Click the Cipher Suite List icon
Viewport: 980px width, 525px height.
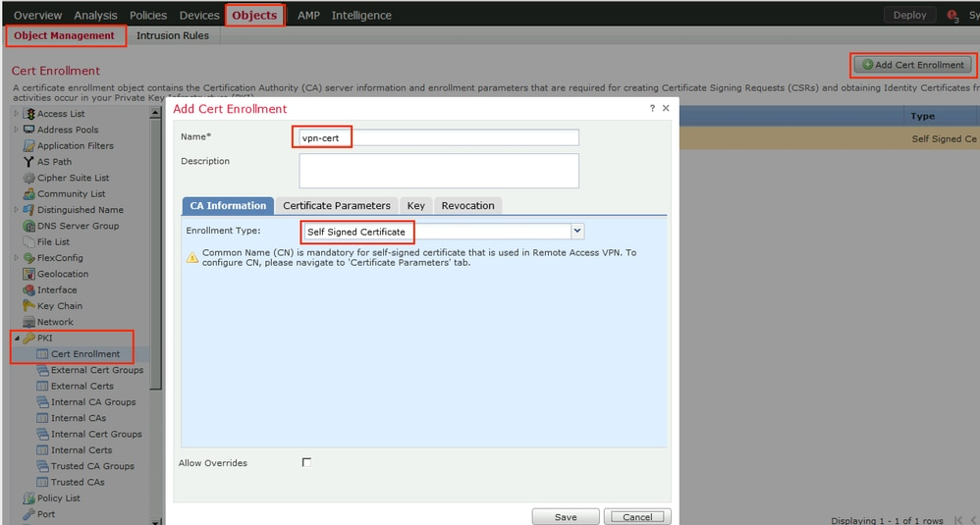[28, 178]
